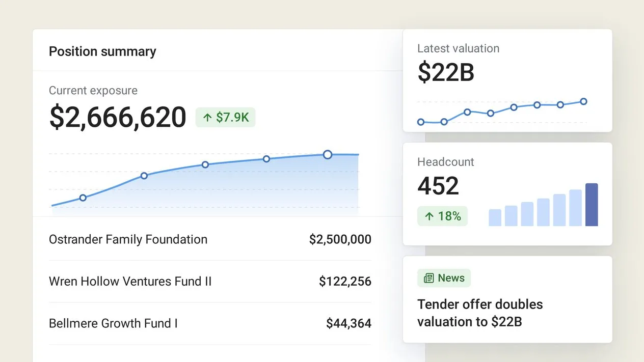Click the $22B latest valuation figure
644x362 pixels.
(x=446, y=72)
